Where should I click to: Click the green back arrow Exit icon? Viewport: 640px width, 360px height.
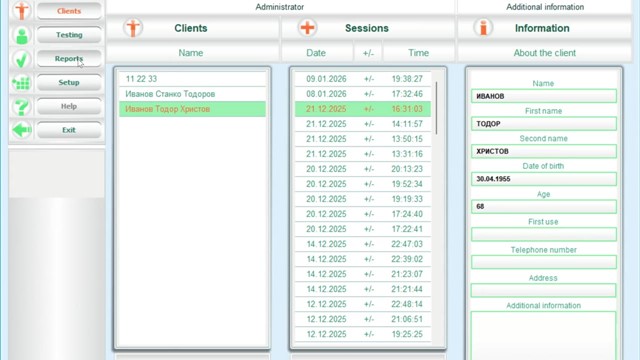pyautogui.click(x=22, y=130)
